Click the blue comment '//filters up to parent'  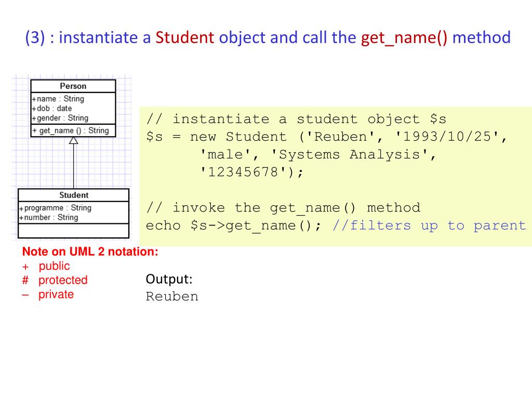click(x=429, y=225)
